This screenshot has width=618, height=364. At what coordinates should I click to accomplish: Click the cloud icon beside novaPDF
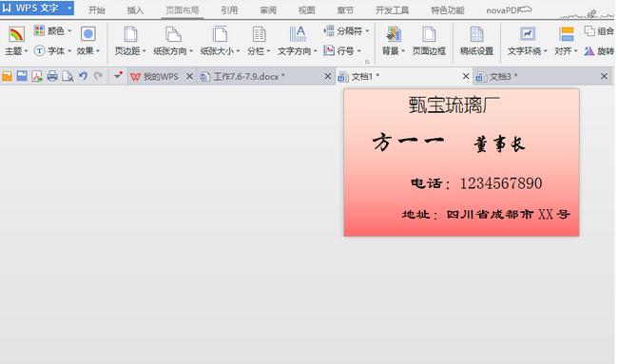[526, 10]
